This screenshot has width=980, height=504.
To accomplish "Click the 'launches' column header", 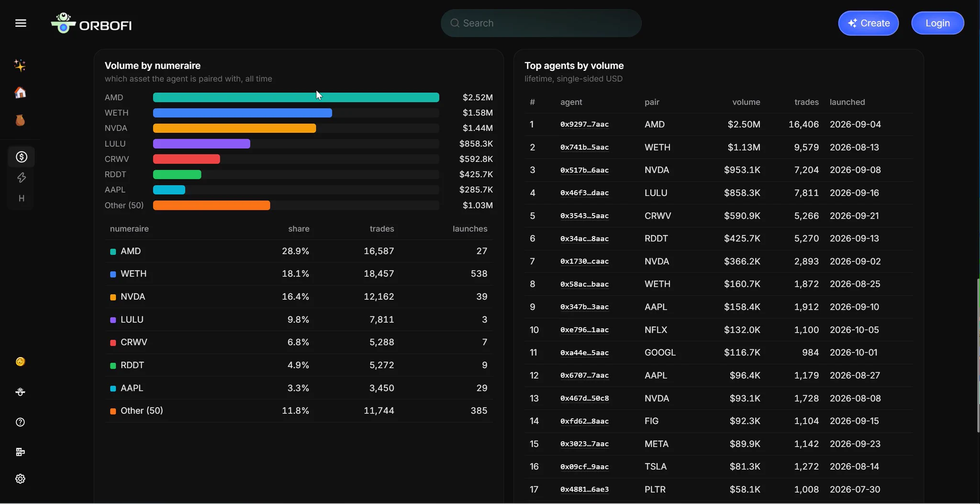I will pyautogui.click(x=470, y=229).
